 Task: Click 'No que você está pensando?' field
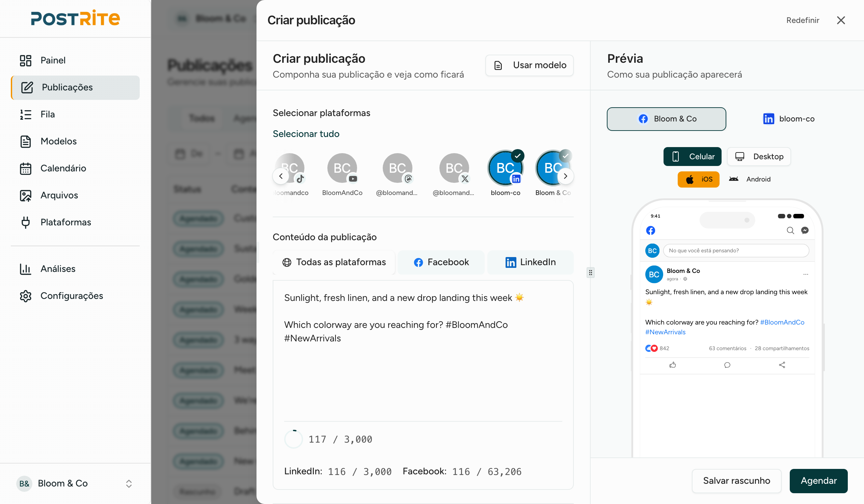736,250
